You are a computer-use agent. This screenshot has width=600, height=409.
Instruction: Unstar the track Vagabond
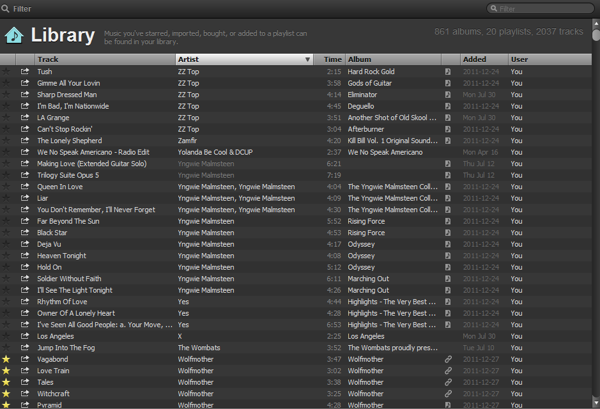(6, 359)
